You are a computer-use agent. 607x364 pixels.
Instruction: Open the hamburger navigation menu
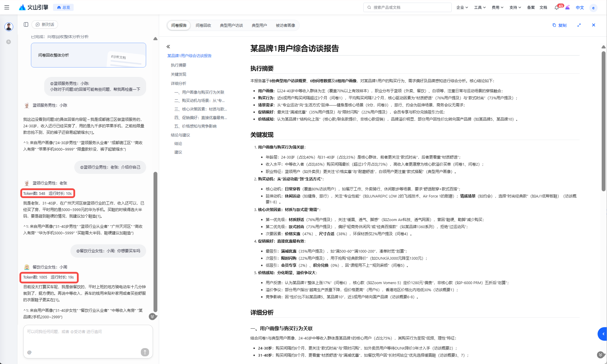click(7, 7)
